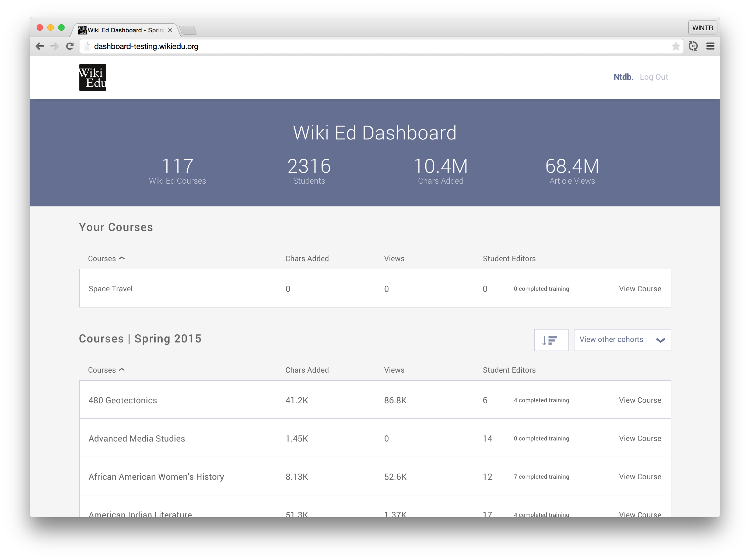Viewport: 750px width, 560px height.
Task: Close the Wiki Ed Dashboard tab
Action: (x=170, y=30)
